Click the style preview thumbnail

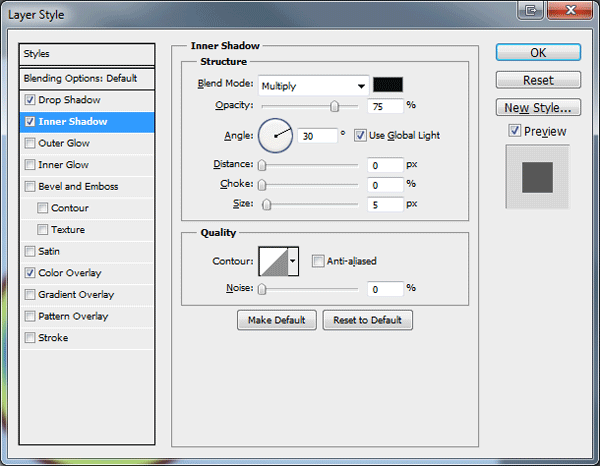click(538, 177)
